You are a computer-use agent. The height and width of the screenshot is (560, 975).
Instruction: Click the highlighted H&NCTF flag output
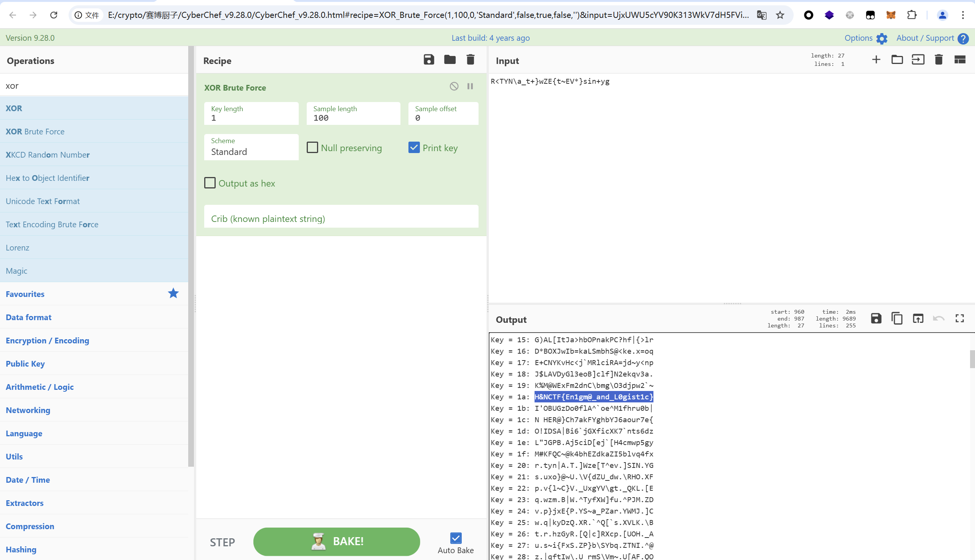(594, 397)
